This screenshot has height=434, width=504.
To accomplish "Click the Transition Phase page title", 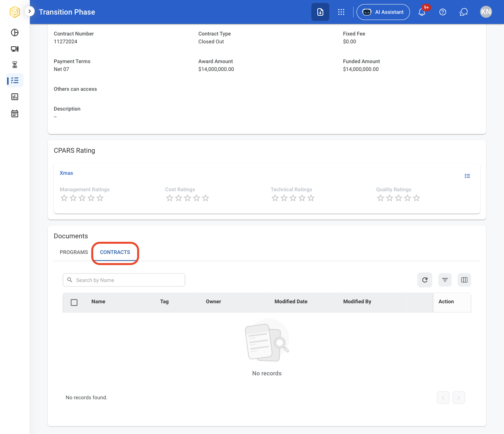I will click(x=67, y=12).
